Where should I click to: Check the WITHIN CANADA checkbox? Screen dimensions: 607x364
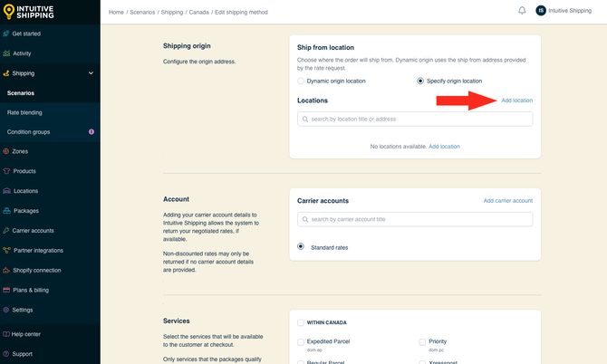pyautogui.click(x=301, y=322)
